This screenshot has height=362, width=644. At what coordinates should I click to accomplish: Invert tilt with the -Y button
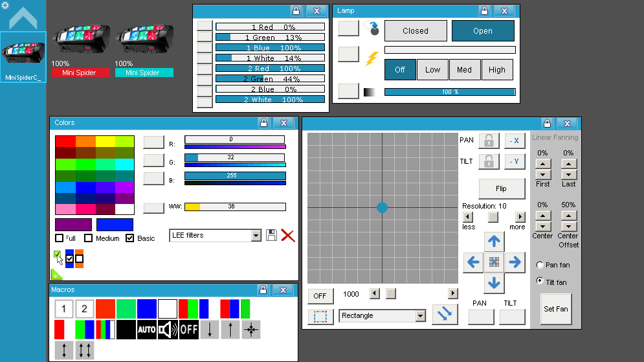514,161
